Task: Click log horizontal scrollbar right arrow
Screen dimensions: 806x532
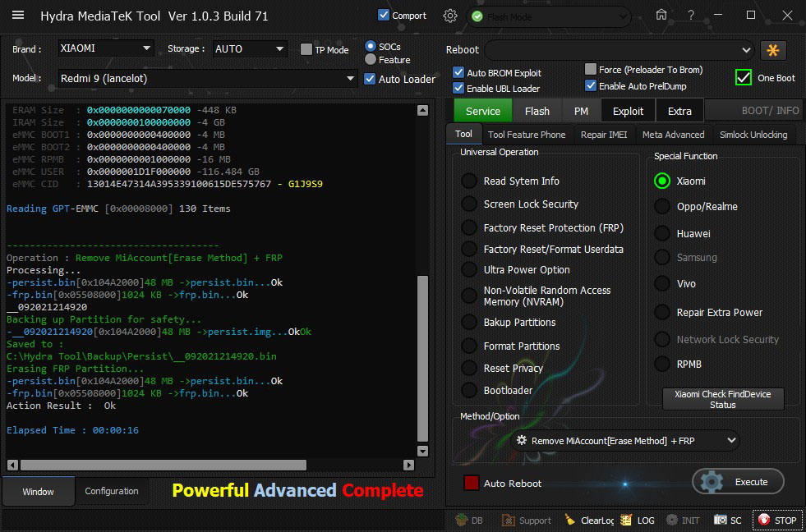Action: (x=408, y=465)
